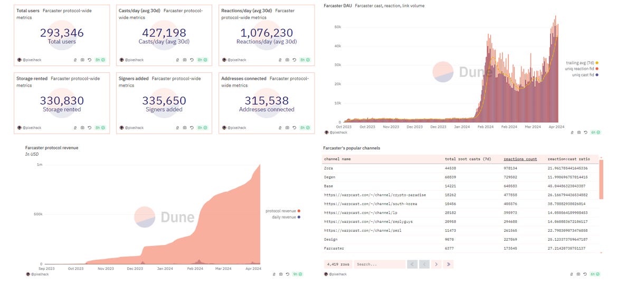Click refresh icon on Casts/day card
Image resolution: width=644 pixels, height=283 pixels.
tap(192, 60)
